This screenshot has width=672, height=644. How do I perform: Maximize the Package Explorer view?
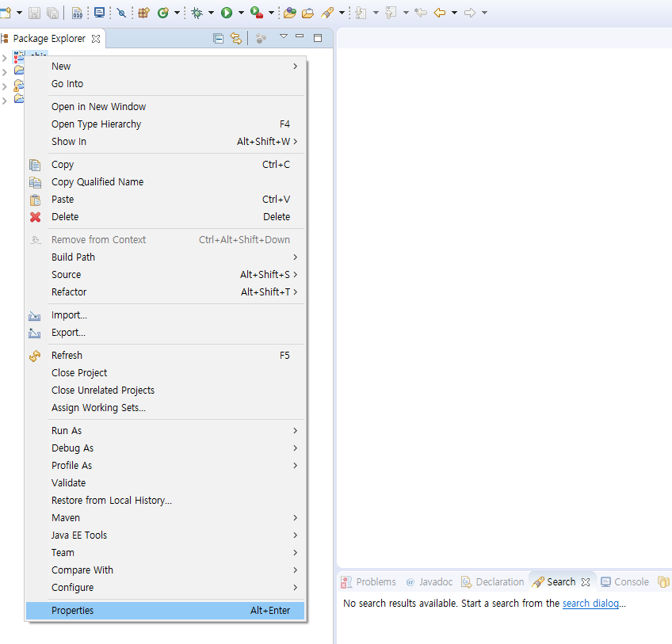(318, 38)
